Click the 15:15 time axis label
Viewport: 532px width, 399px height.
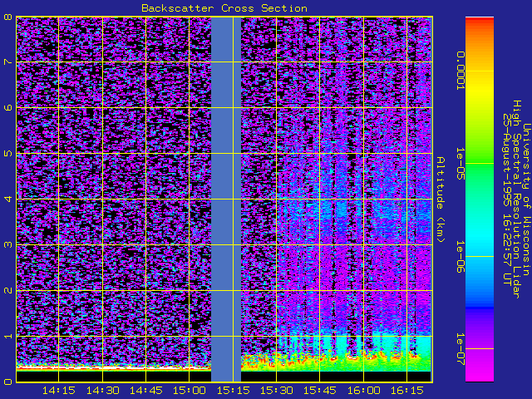[233, 391]
